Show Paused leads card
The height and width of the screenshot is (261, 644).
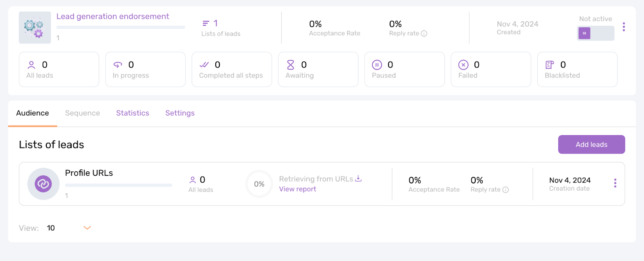404,69
